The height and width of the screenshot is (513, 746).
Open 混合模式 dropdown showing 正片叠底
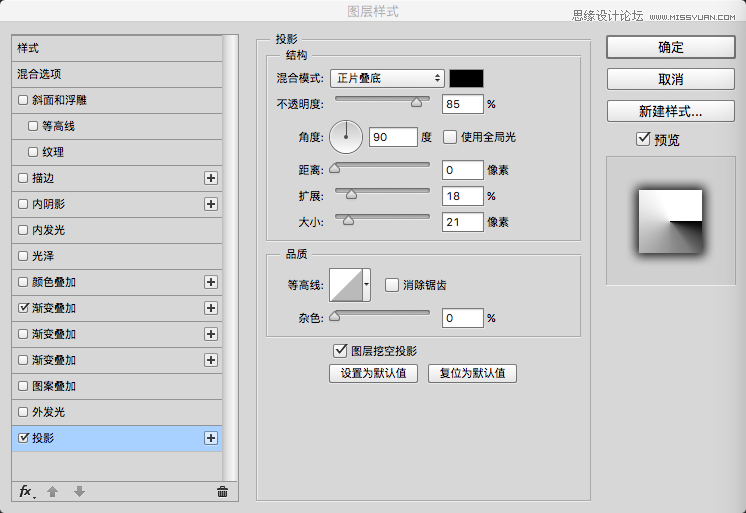[x=387, y=79]
